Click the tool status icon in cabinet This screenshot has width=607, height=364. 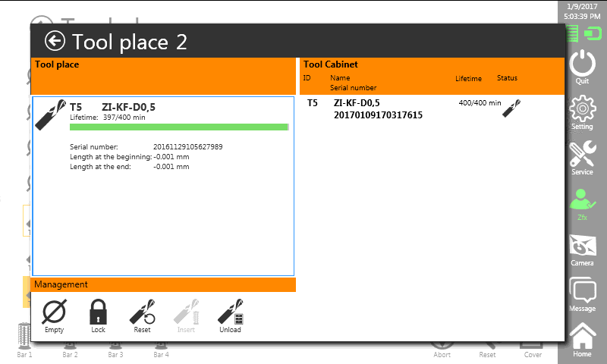(x=511, y=108)
